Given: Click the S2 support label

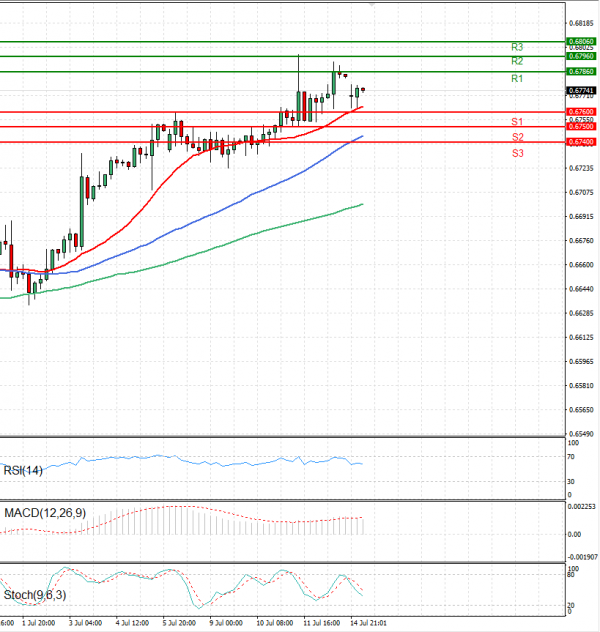Looking at the screenshot, I should (518, 137).
